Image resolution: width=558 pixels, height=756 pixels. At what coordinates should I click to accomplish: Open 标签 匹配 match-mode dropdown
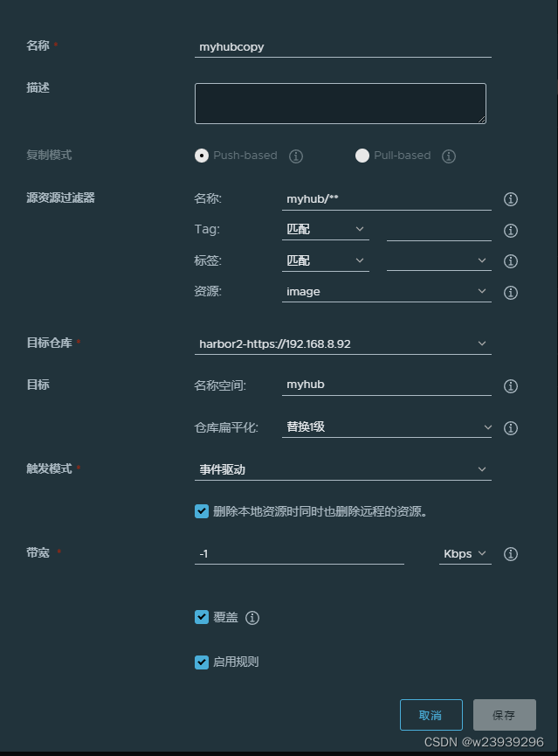point(325,260)
